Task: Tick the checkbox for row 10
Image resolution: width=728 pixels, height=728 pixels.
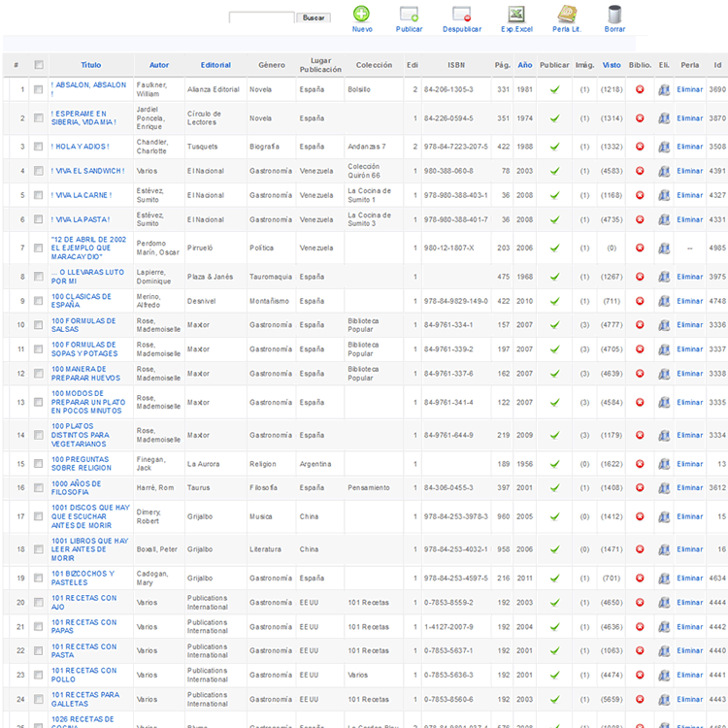Action: point(39,325)
